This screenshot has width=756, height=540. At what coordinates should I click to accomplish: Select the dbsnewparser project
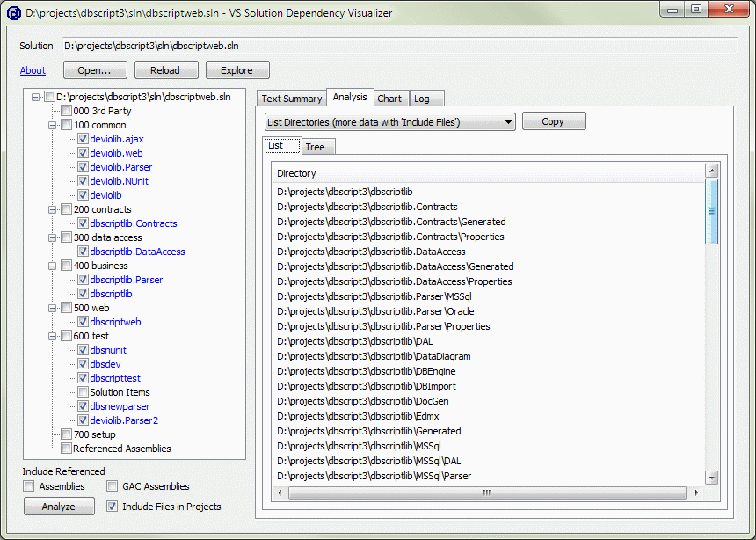[x=120, y=406]
